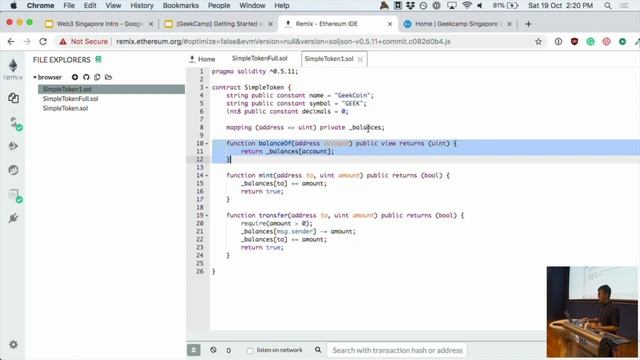Switch to GeekCamp Getting Started browser tab

pos(218,24)
